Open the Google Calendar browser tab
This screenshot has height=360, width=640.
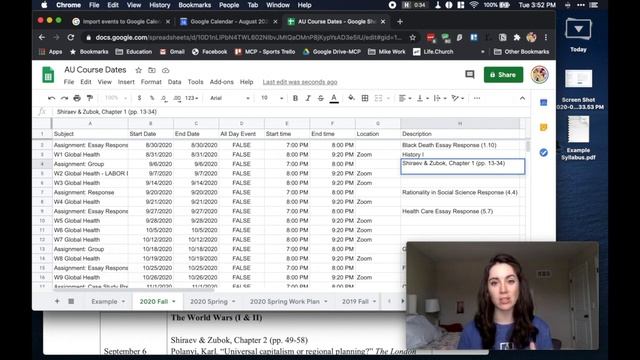click(229, 22)
